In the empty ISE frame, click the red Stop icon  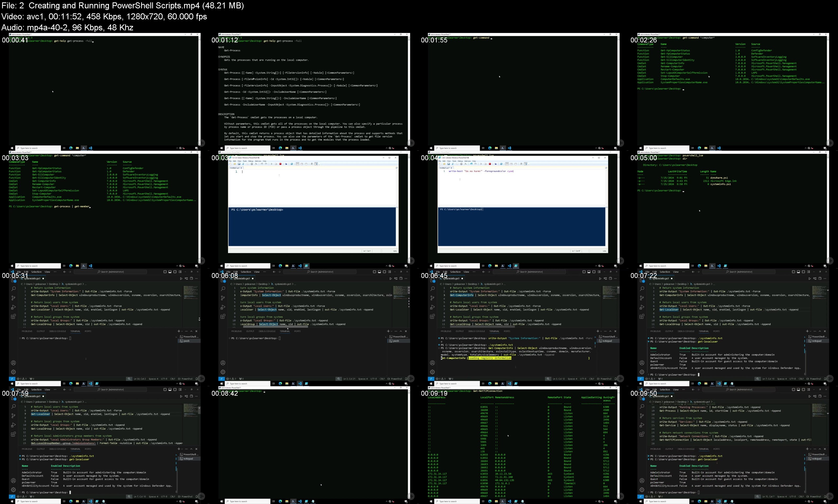tap(280, 164)
